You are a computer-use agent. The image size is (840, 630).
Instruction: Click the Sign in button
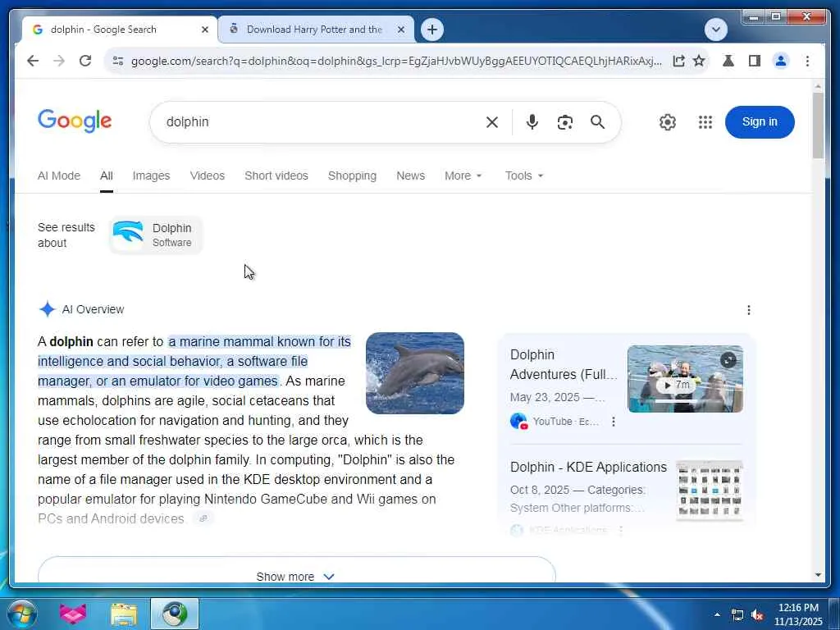[x=760, y=122]
